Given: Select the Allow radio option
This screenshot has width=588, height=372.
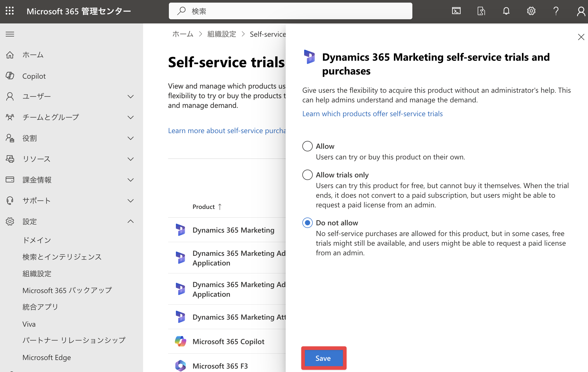Looking at the screenshot, I should click(307, 146).
